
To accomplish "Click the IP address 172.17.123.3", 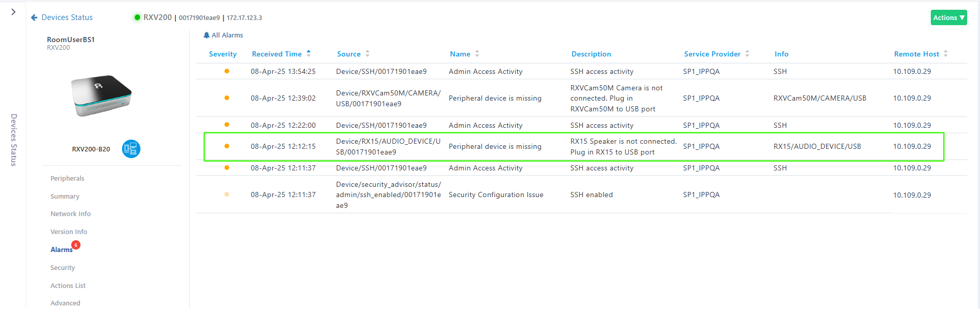I will [x=244, y=18].
